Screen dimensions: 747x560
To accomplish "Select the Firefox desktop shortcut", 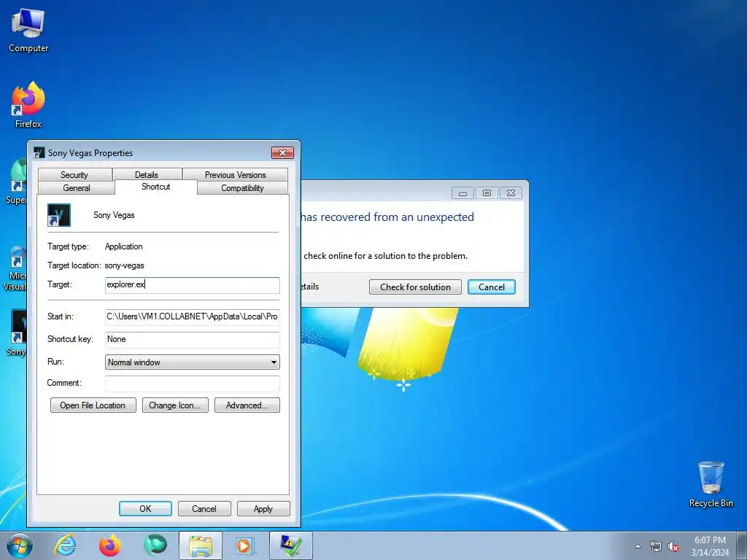I will click(x=28, y=105).
